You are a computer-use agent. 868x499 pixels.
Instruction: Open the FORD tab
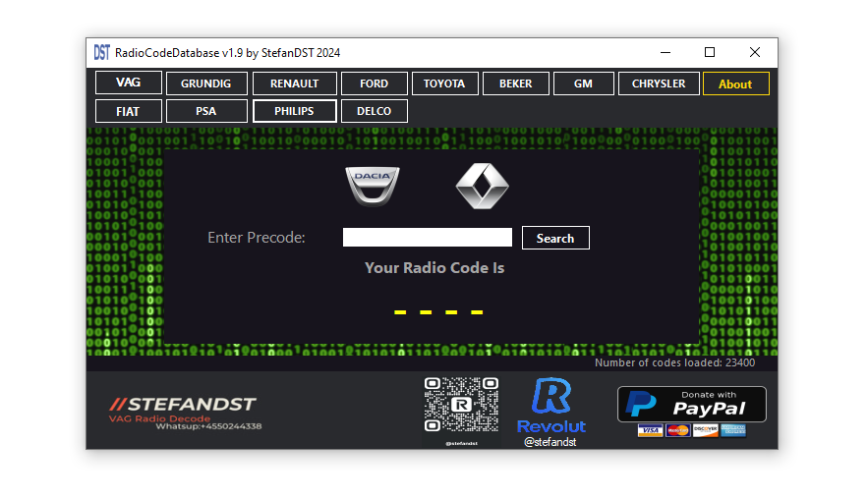375,83
